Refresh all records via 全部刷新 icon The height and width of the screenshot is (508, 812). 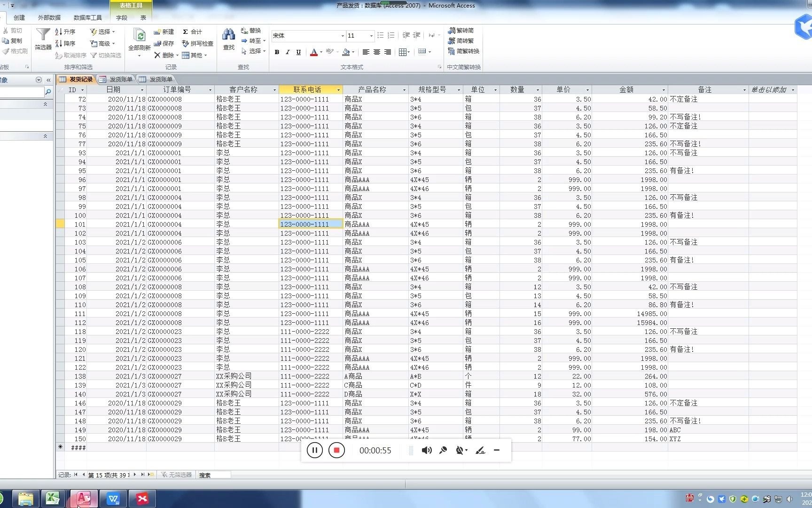click(x=139, y=41)
